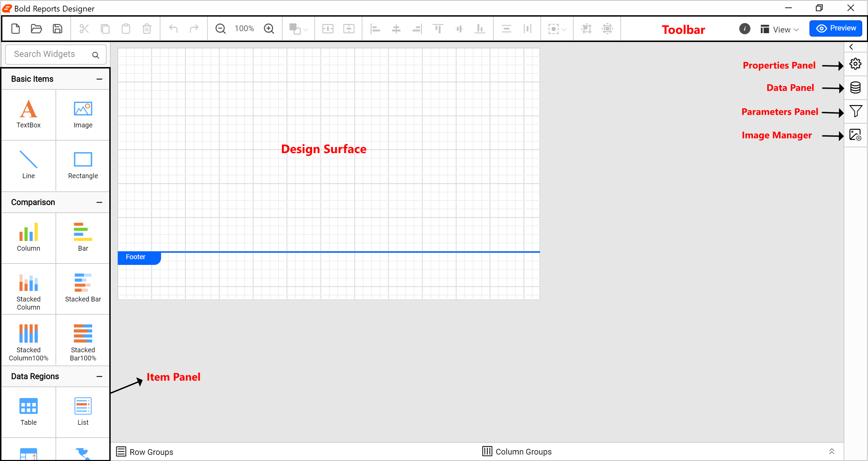
Task: Select the Line widget
Action: point(28,165)
